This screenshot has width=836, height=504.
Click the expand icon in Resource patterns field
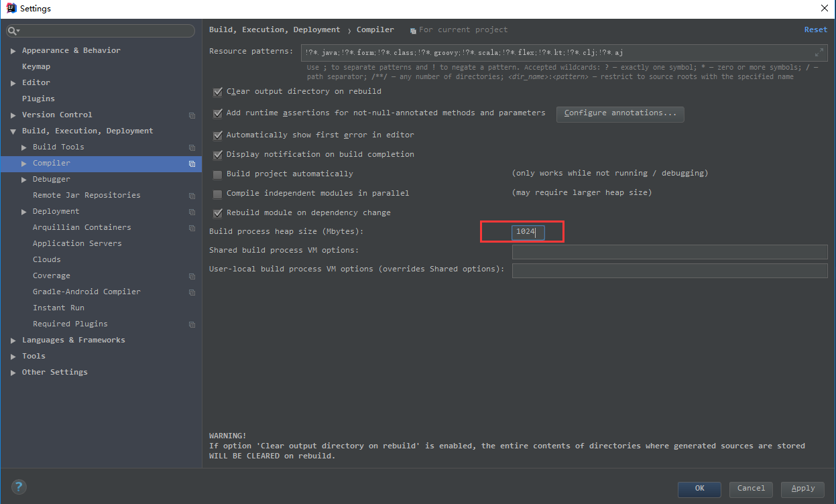pos(819,52)
